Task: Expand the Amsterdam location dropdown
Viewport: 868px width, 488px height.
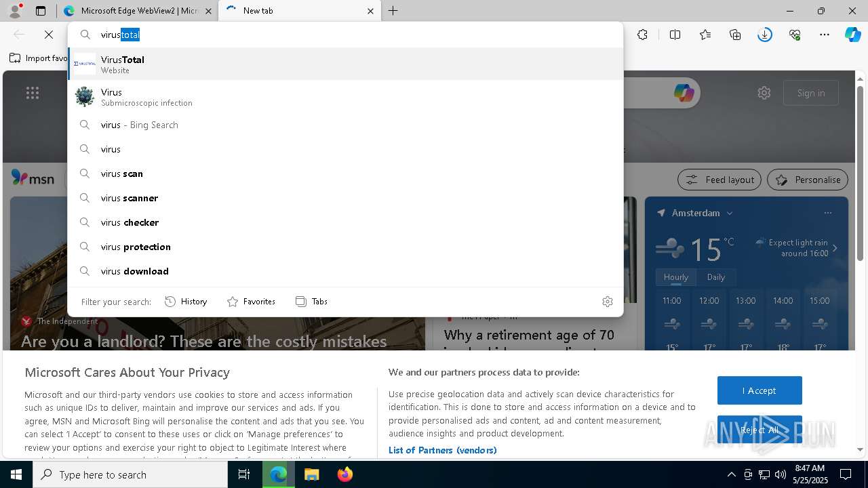Action: (730, 213)
